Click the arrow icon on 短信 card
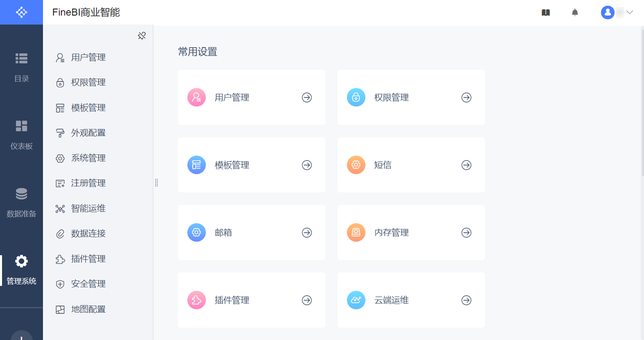The width and height of the screenshot is (644, 340). pyautogui.click(x=466, y=165)
